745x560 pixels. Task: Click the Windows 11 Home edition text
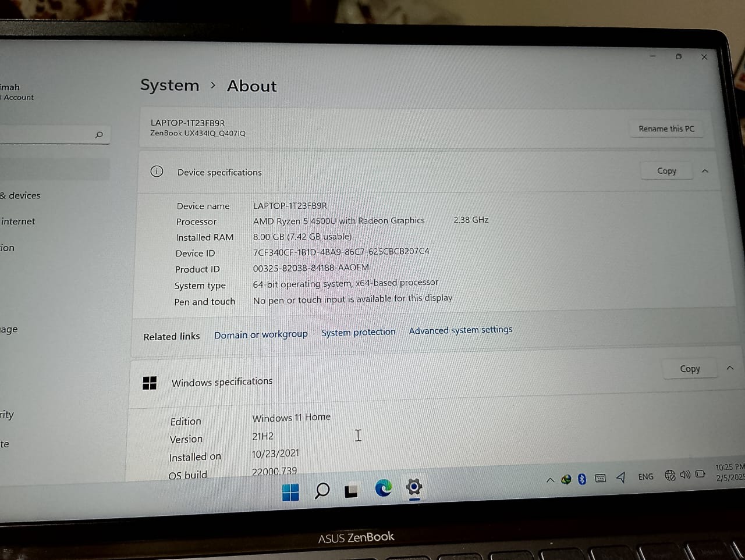coord(291,417)
